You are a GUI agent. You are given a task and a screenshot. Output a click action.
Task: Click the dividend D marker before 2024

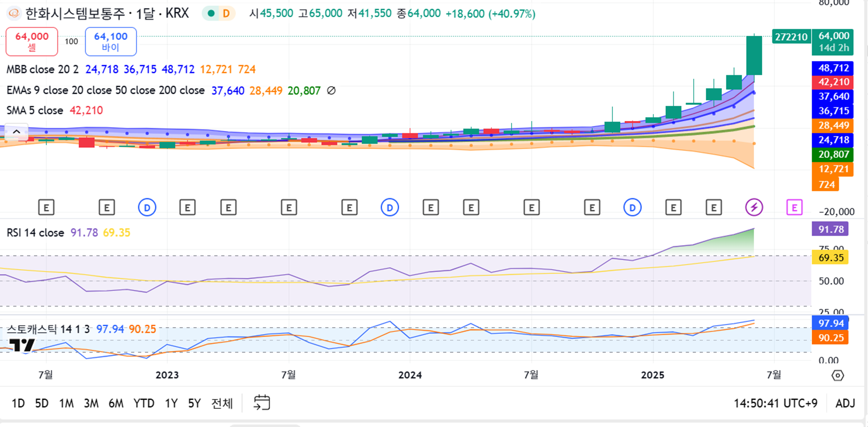pos(390,207)
